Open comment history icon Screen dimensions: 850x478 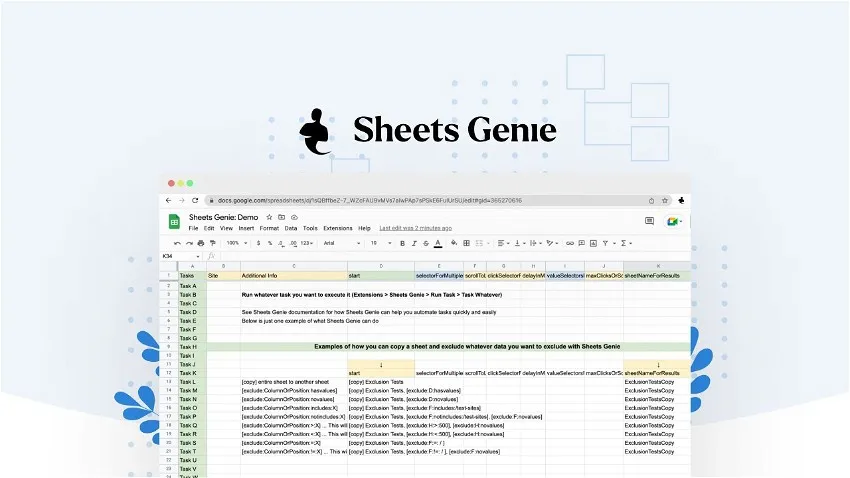pyautogui.click(x=649, y=221)
